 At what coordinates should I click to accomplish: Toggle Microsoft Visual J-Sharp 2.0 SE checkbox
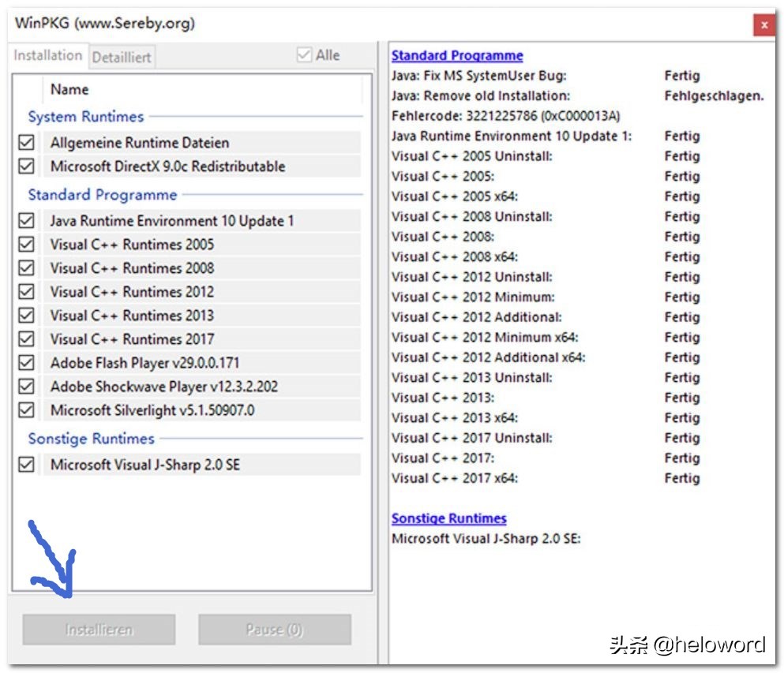coord(27,465)
